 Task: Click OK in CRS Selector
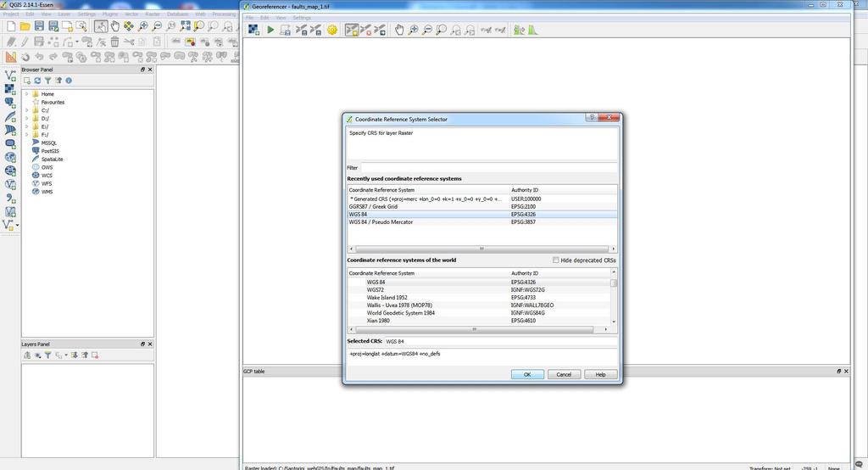(x=527, y=375)
